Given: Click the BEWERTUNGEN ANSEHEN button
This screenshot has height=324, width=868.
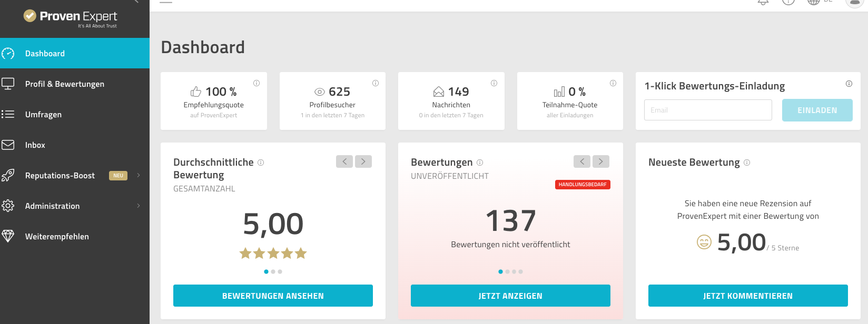Looking at the screenshot, I should tap(273, 296).
